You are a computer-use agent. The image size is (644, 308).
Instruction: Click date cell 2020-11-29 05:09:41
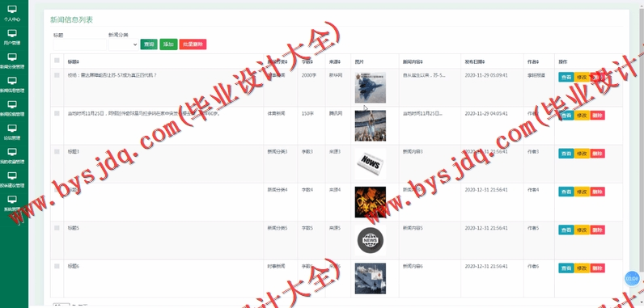tap(486, 75)
